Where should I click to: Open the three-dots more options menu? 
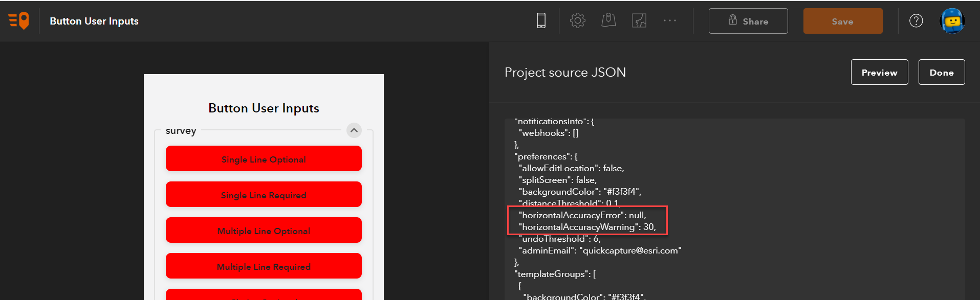click(670, 21)
